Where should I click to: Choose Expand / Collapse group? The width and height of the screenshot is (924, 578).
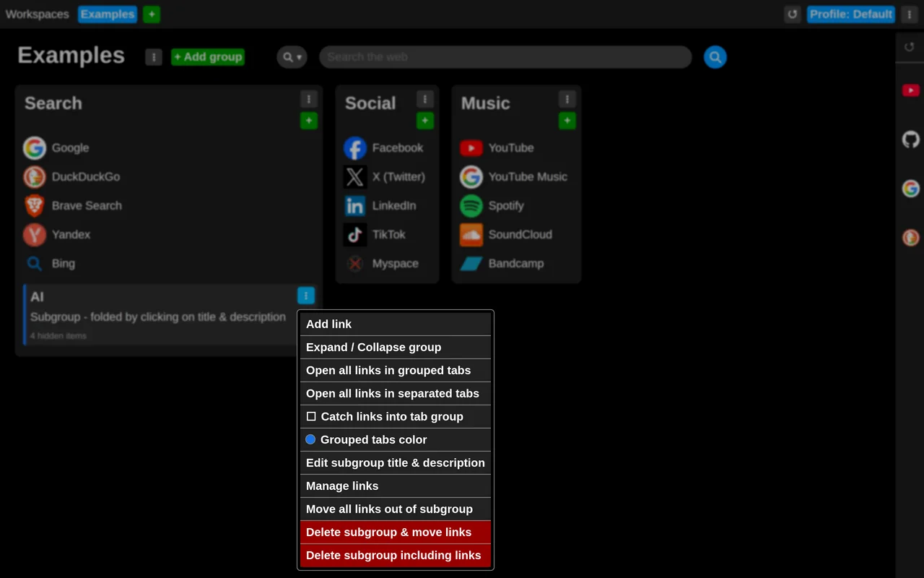(396, 348)
